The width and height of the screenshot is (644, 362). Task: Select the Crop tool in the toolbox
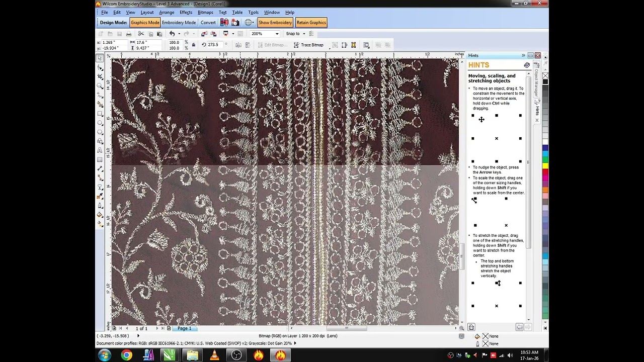100,76
